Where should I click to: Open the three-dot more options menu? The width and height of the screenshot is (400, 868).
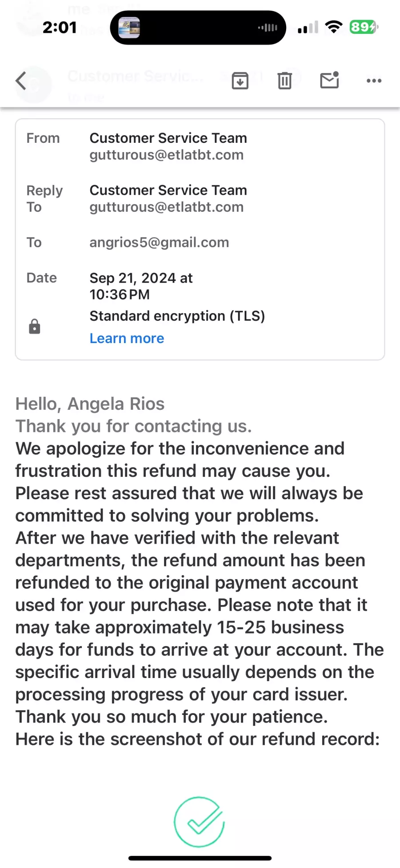374,81
